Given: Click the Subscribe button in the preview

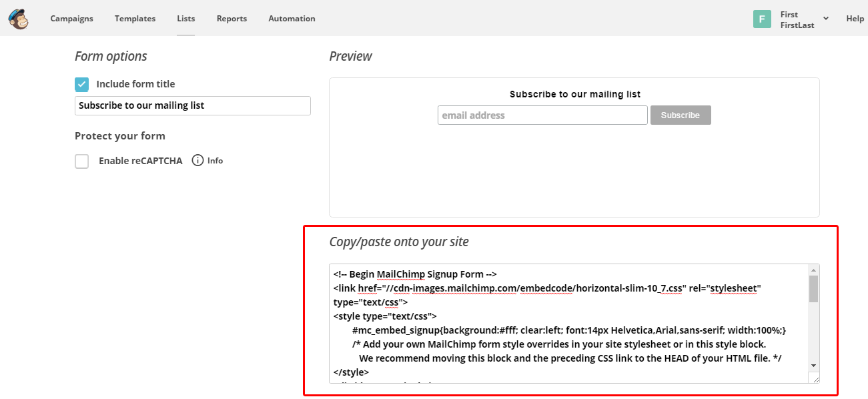Looking at the screenshot, I should (x=680, y=115).
